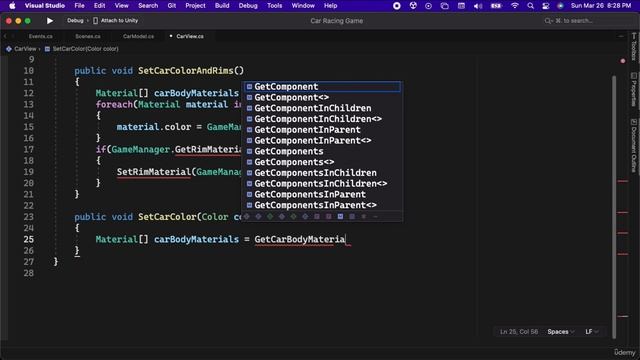Toggle the highlighted method filter in completion footer
640x360 pixels.
340,217
